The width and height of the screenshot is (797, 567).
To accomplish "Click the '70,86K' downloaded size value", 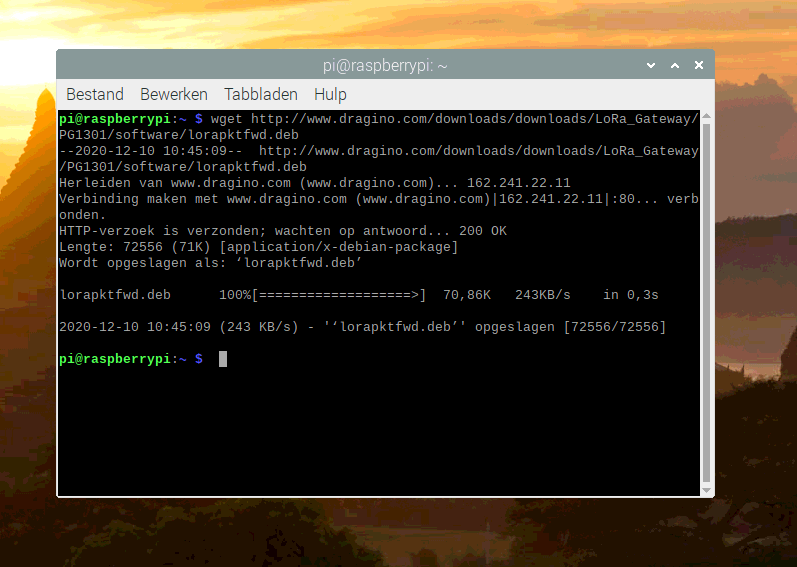I will [467, 295].
